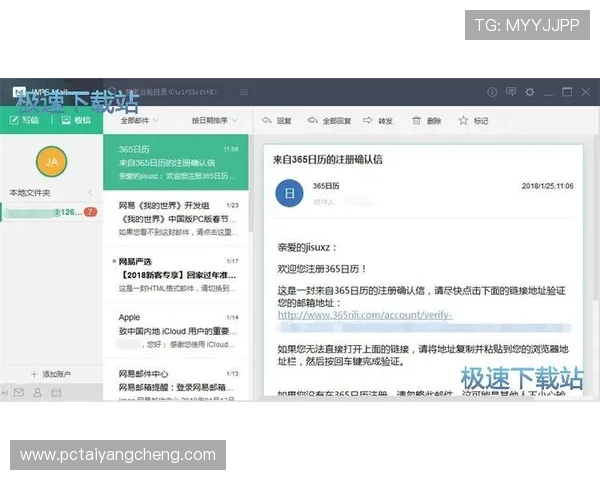
Task: Open the 网易严选 unread email
Action: (176, 275)
